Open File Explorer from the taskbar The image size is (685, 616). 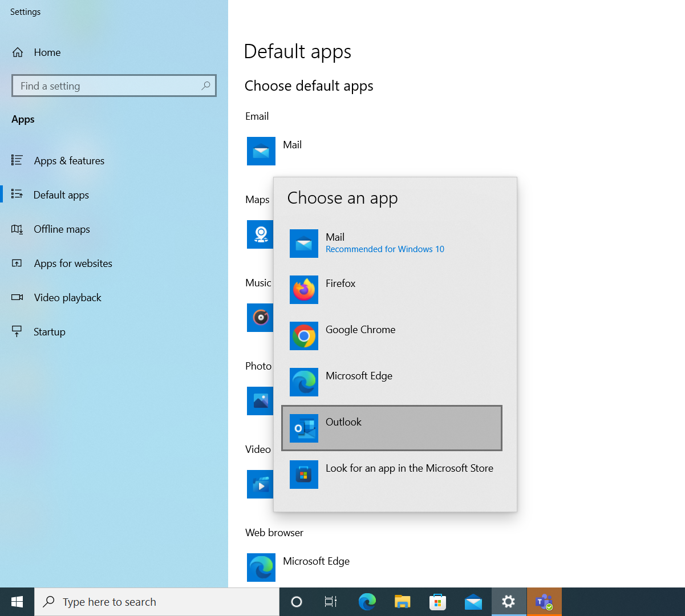point(403,602)
